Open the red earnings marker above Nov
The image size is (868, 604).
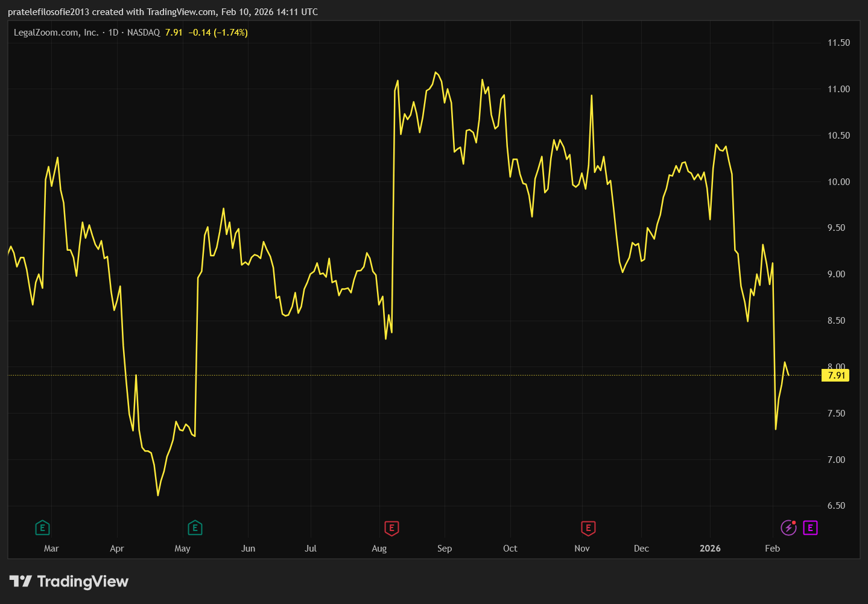[588, 528]
